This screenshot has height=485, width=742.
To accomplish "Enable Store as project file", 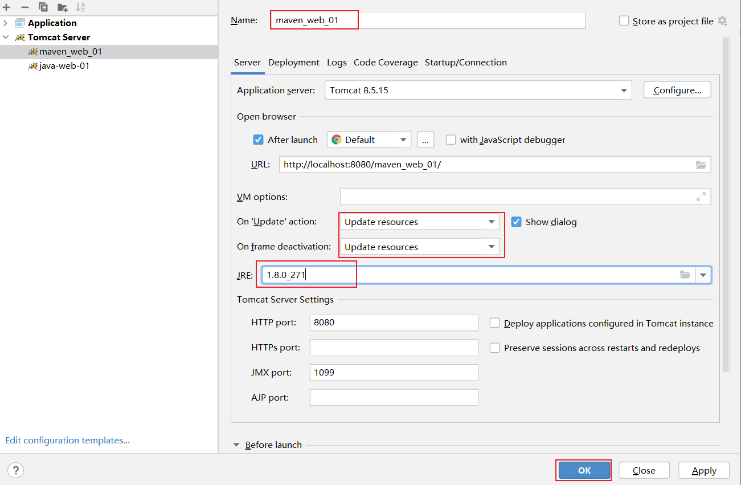I will tap(624, 21).
